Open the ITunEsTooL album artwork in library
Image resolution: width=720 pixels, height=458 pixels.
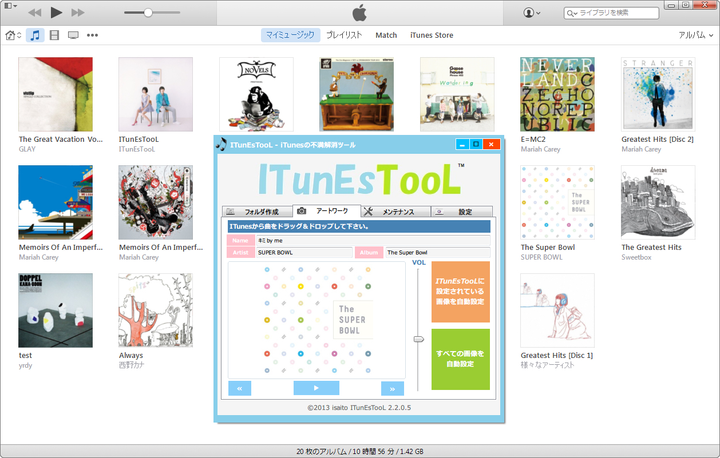[x=156, y=94]
